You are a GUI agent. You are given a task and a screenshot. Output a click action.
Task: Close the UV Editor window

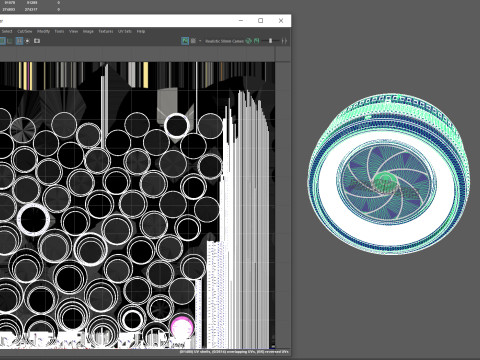coord(281,21)
